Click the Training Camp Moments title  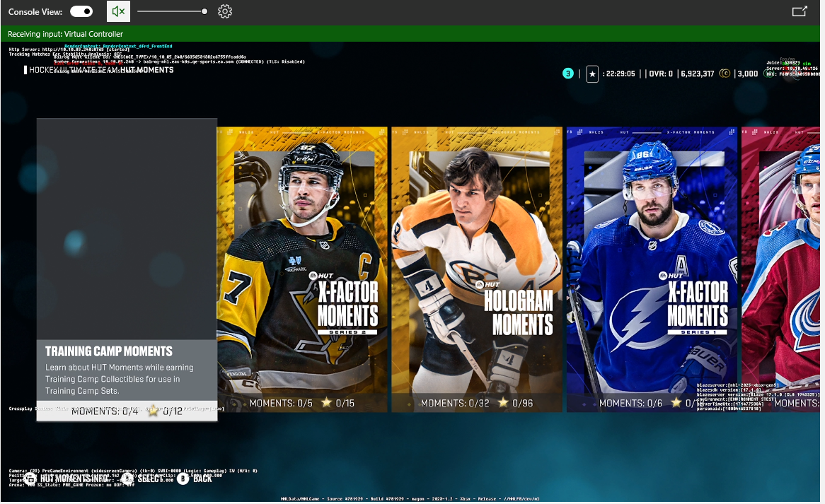pyautogui.click(x=109, y=351)
